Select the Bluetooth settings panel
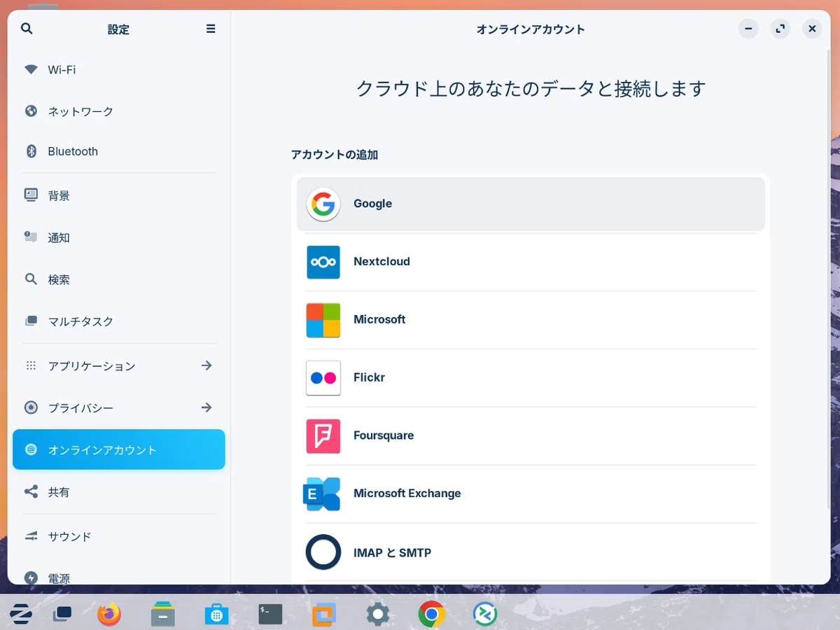840x630 pixels. (x=119, y=151)
